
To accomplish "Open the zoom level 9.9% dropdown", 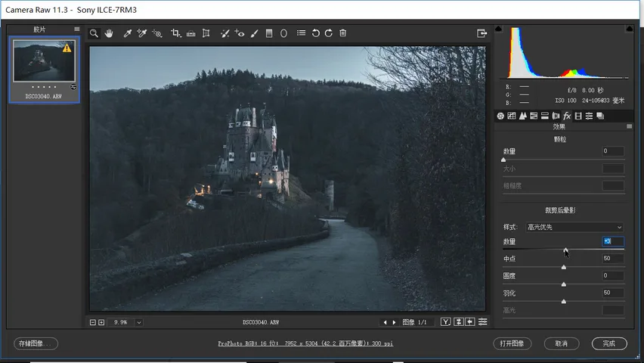I will click(x=139, y=322).
